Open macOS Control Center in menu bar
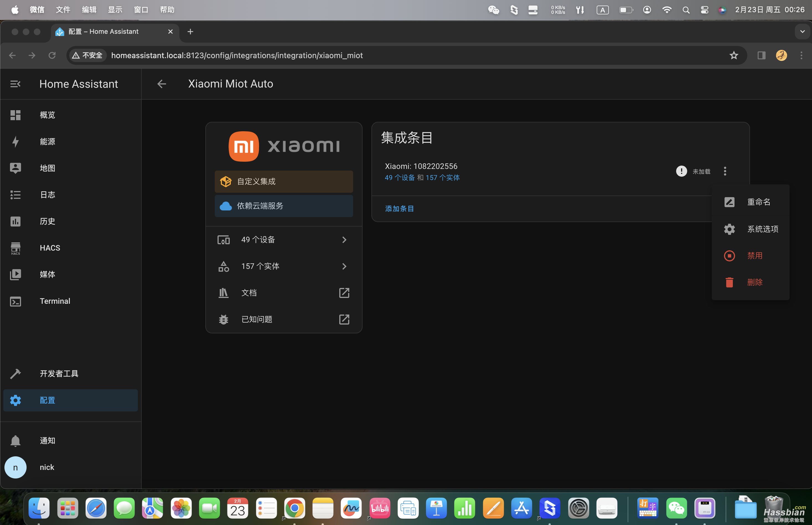 (x=704, y=10)
